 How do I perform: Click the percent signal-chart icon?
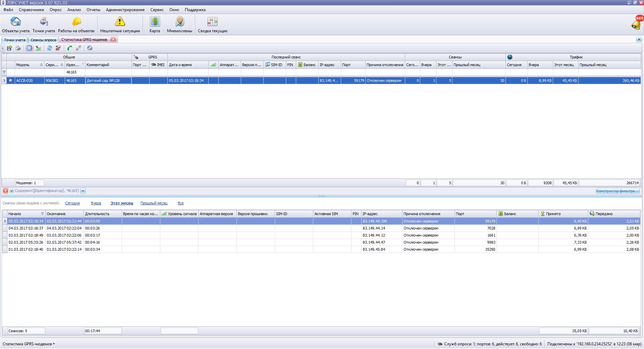point(38,48)
